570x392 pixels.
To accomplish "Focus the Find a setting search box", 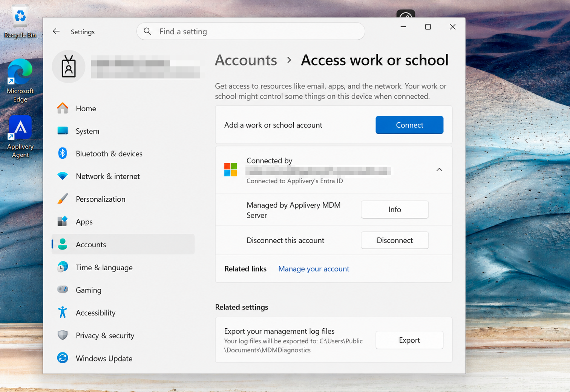I will pos(251,31).
